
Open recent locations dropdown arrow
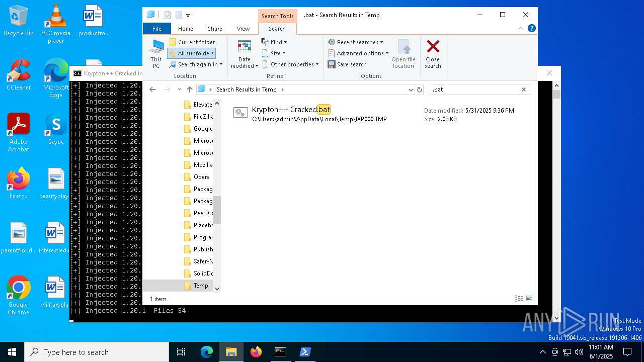(x=179, y=89)
